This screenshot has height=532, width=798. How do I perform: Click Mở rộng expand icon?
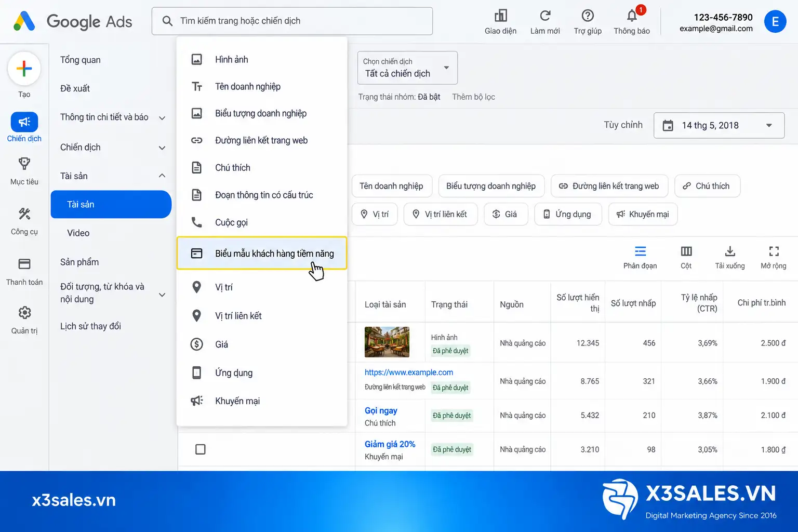tap(774, 251)
